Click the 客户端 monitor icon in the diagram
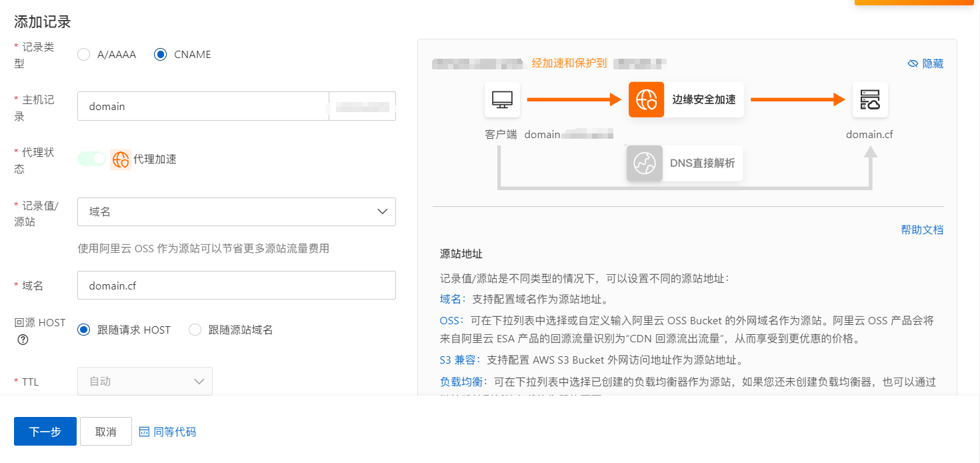The width and height of the screenshot is (980, 463). (501, 99)
